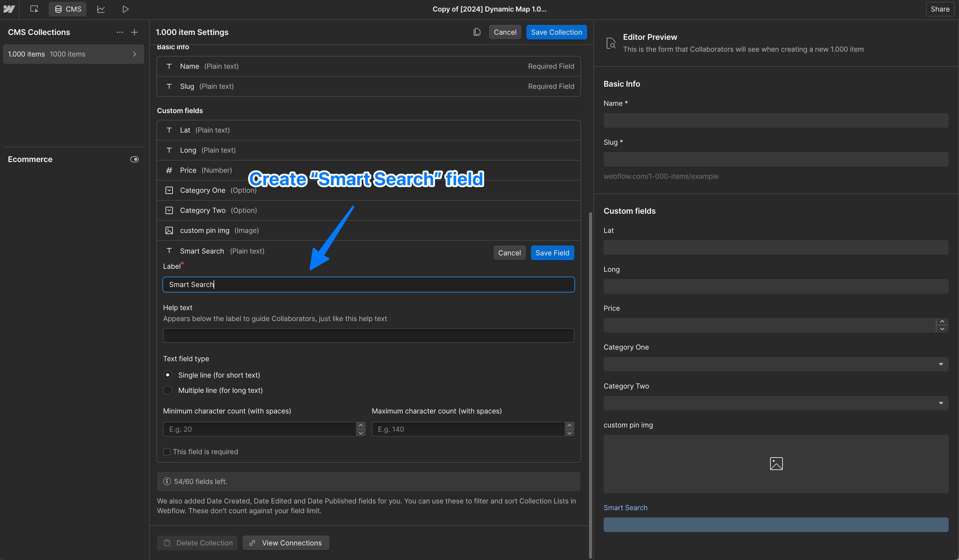Open the Slug plain text field row
Viewport: 959px width, 560px height.
pyautogui.click(x=368, y=86)
